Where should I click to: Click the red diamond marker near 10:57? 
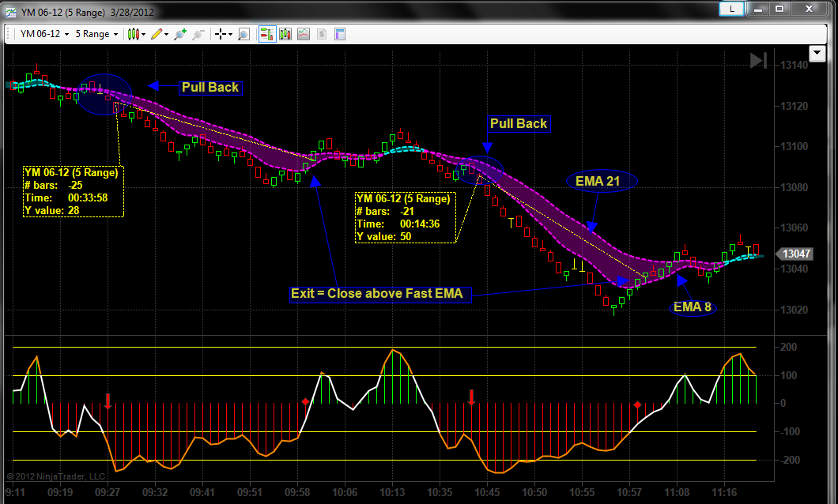pyautogui.click(x=637, y=404)
